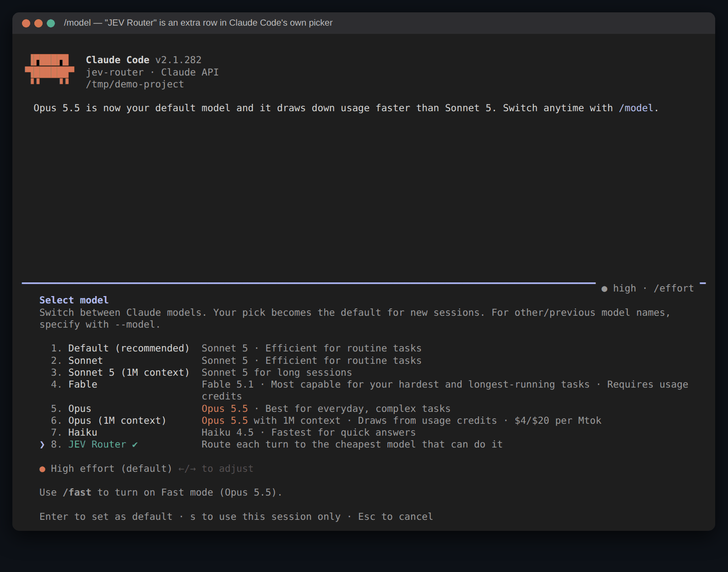The height and width of the screenshot is (572, 728).
Task: Click the bold "Claude Code" title
Action: pos(118,60)
